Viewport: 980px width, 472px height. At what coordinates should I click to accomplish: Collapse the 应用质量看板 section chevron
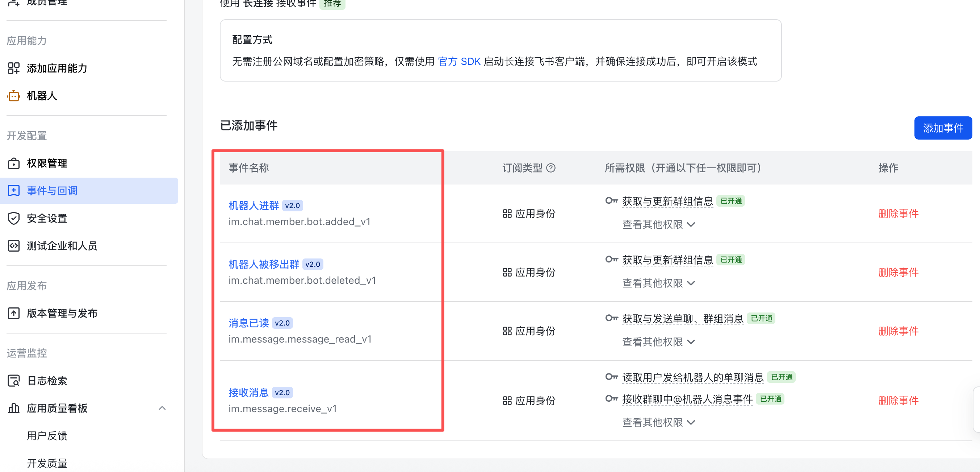tap(162, 409)
